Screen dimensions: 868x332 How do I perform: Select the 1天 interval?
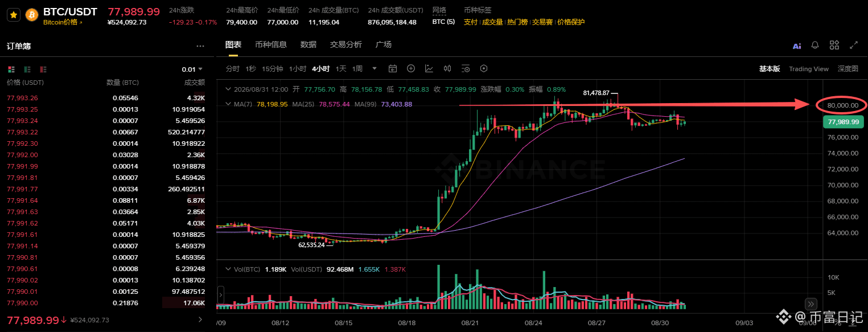341,69
